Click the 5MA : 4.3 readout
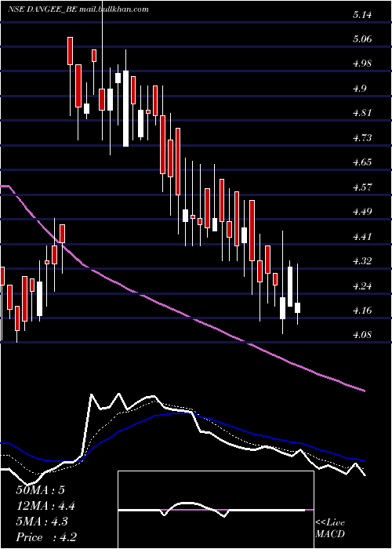Viewport: 392px width, 549px height. (43, 522)
